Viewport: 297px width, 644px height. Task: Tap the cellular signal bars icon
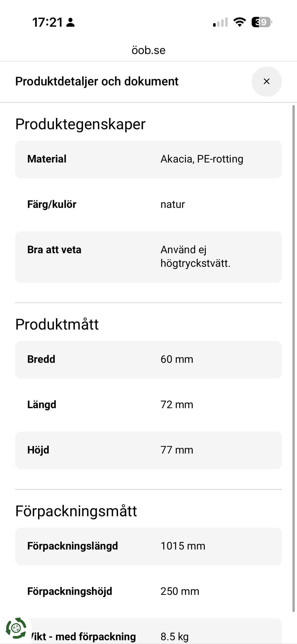[x=220, y=22]
